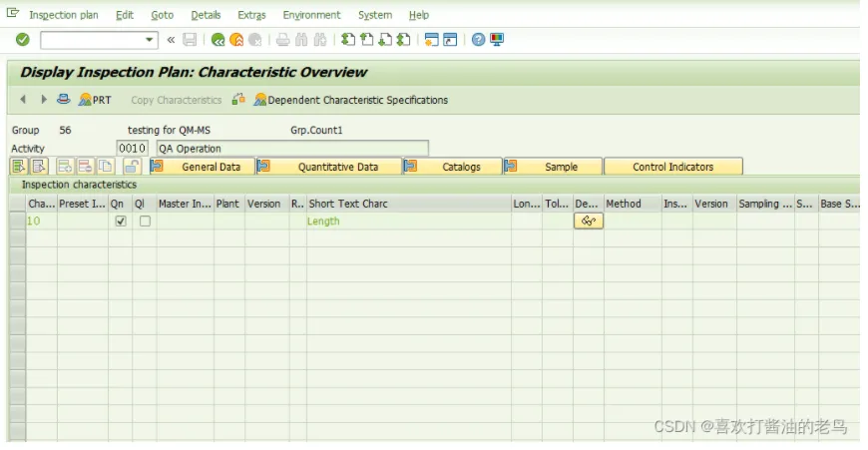Toggle the Qn checkbox for characteristic 10
This screenshot has height=450, width=868.
tap(121, 222)
